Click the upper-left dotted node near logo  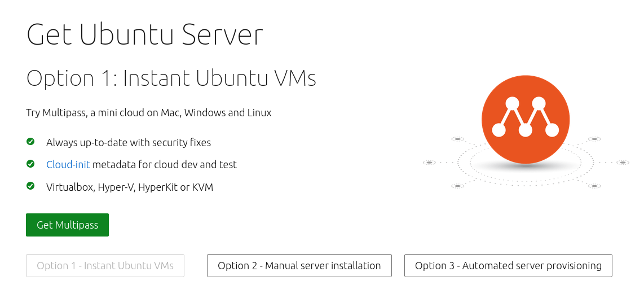tap(457, 139)
